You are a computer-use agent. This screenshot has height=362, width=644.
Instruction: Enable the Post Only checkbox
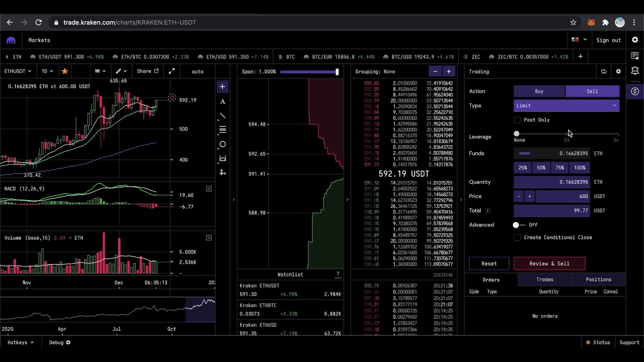click(x=517, y=120)
